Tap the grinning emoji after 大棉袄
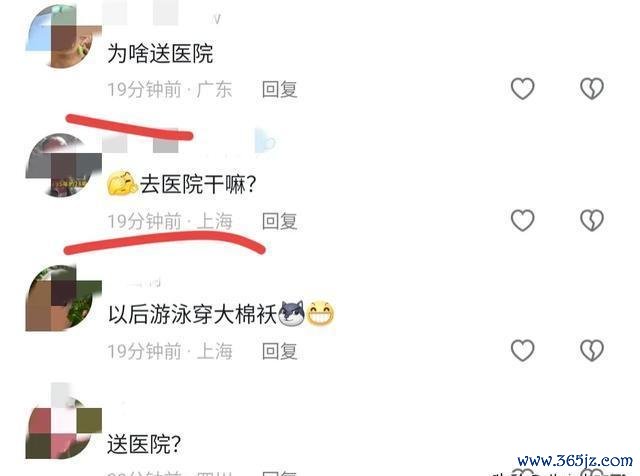Screen dimensions: 640x476 (320, 314)
